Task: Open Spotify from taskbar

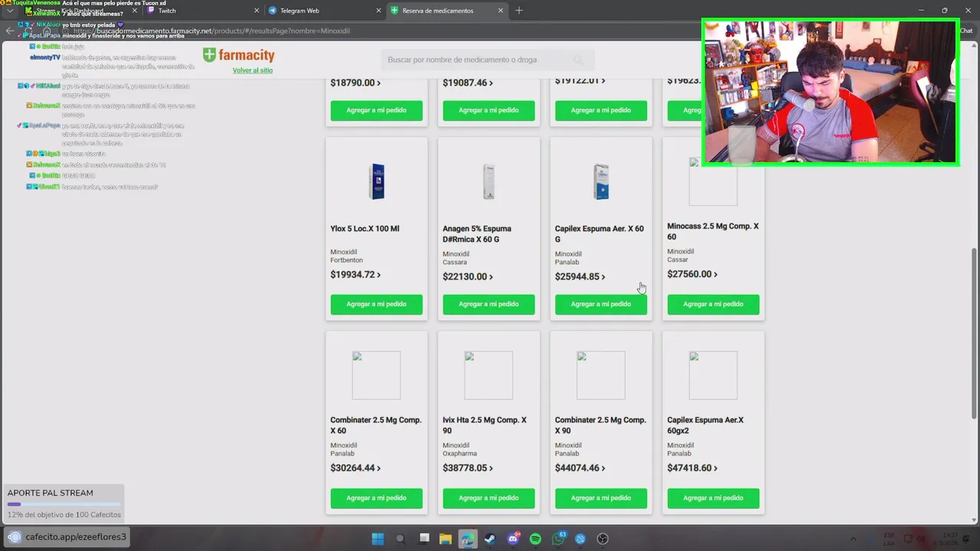Action: point(535,539)
